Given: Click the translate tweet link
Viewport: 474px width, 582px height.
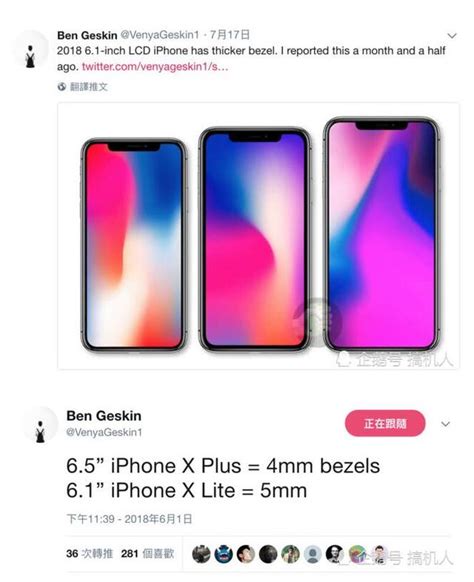Looking at the screenshot, I should pos(89,87).
